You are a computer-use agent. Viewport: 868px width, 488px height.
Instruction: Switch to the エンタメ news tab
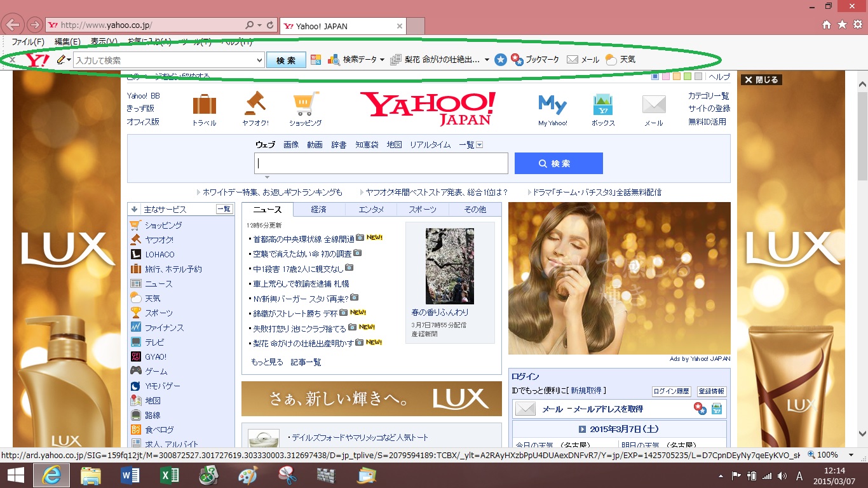click(371, 210)
